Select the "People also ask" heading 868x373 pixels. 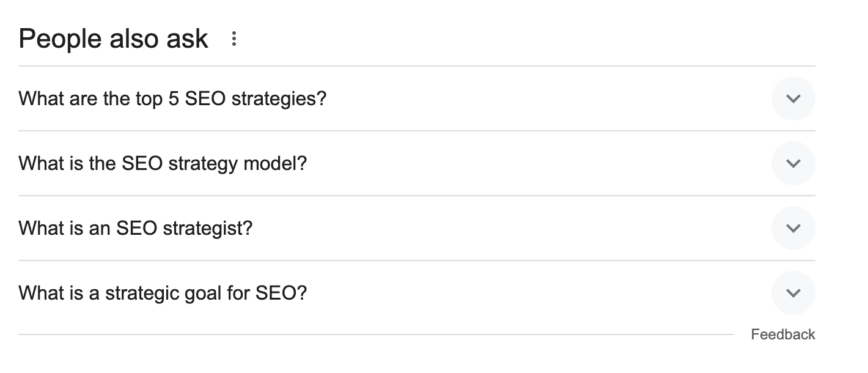coord(114,39)
